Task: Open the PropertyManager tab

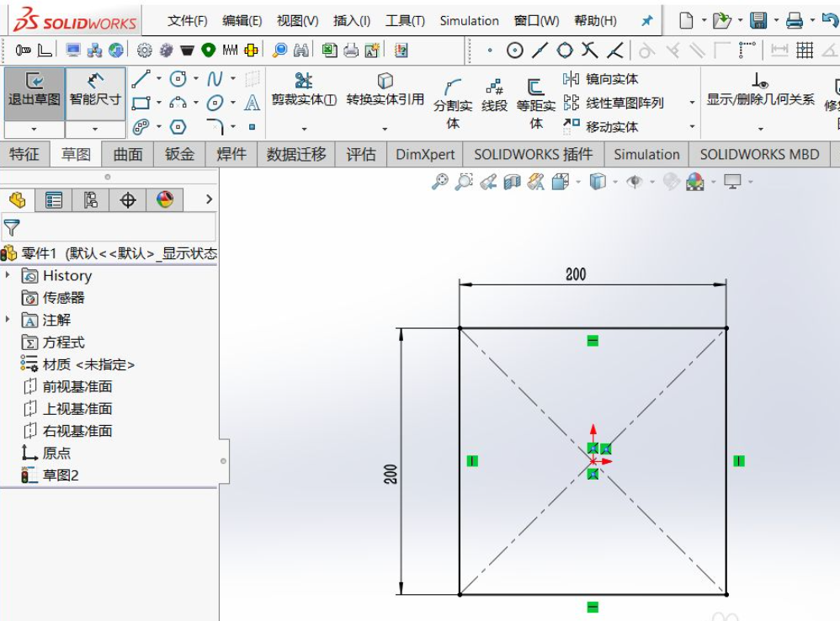Action: [x=54, y=199]
